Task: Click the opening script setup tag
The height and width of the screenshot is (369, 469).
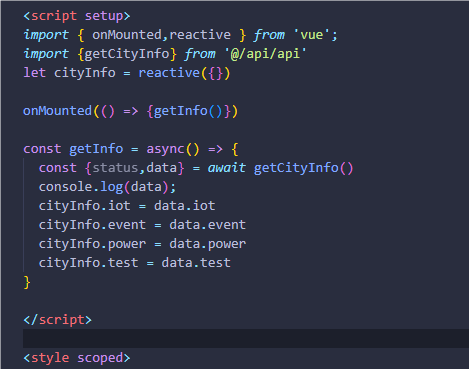Action: tap(77, 16)
